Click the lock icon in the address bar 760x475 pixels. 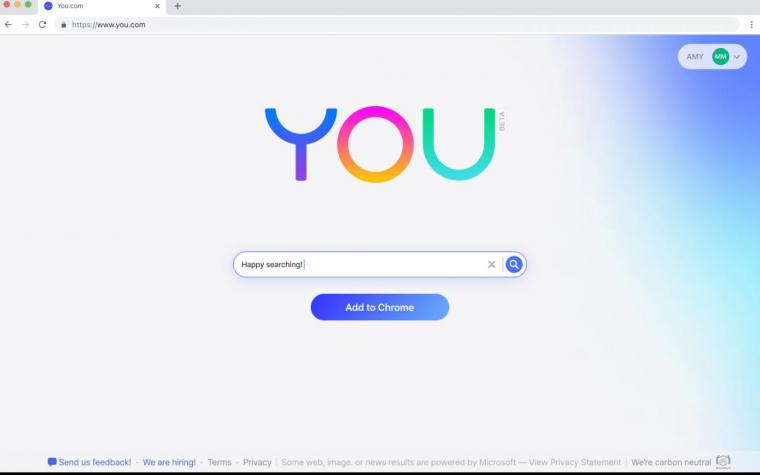point(63,25)
